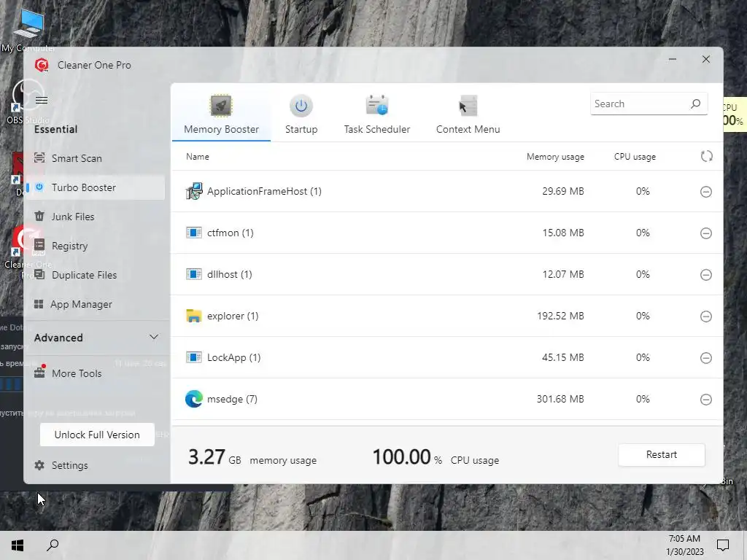
Task: End the dllhost process
Action: (706, 275)
